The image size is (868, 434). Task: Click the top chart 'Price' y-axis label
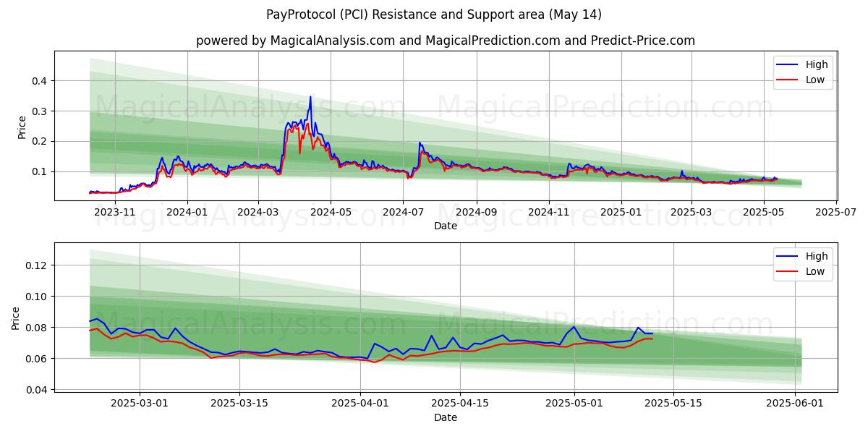(x=22, y=127)
